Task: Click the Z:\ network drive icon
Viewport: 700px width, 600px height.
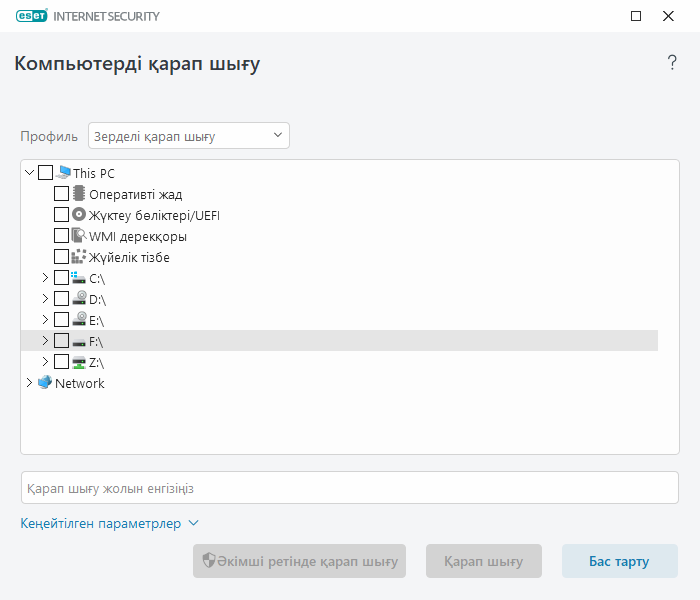Action: click(x=79, y=362)
